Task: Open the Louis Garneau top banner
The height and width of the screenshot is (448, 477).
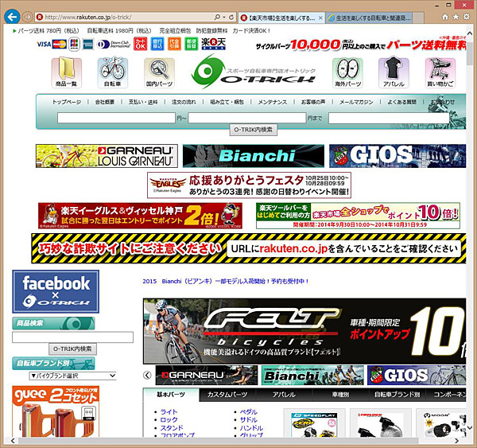Action: [107, 156]
